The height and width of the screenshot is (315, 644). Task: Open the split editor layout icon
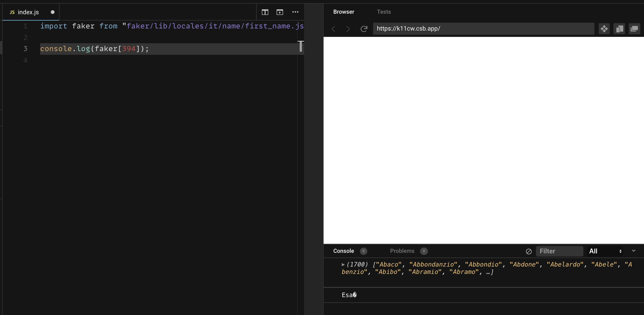click(265, 12)
